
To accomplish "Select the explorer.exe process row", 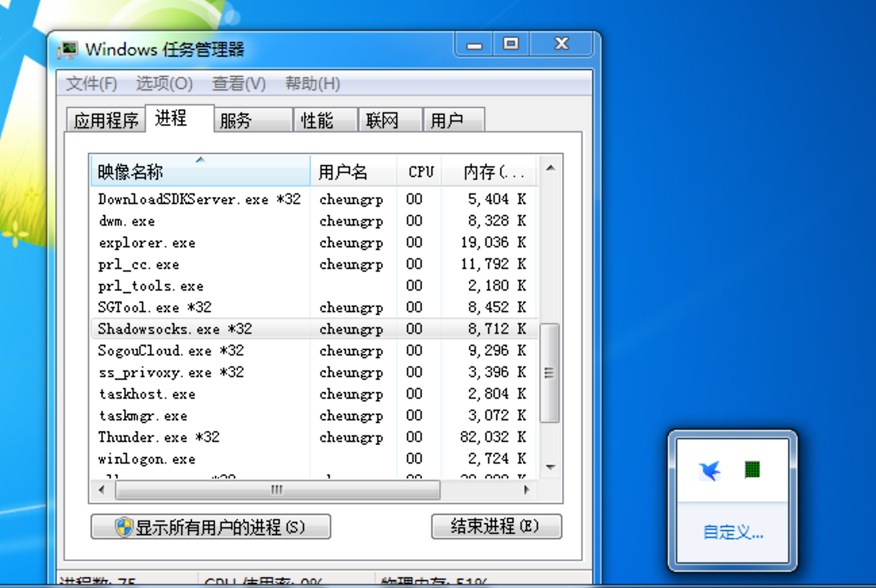I will click(x=203, y=243).
